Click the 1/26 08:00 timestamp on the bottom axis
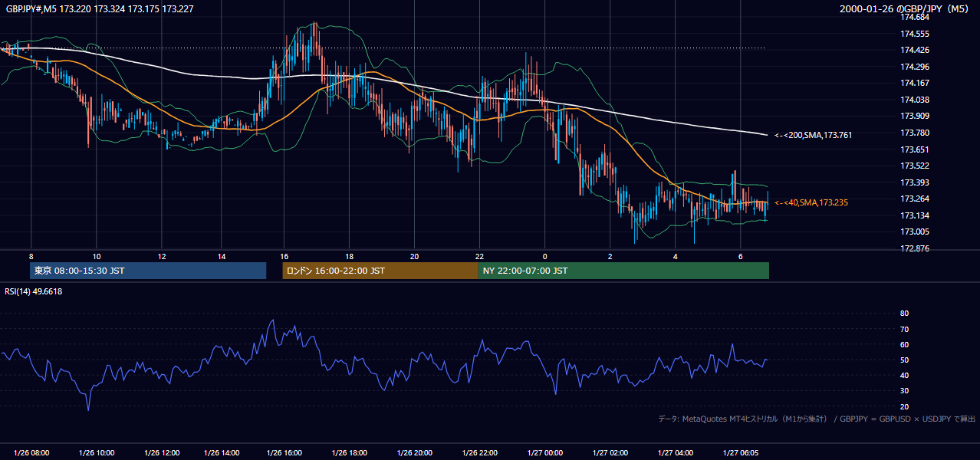 (33, 453)
